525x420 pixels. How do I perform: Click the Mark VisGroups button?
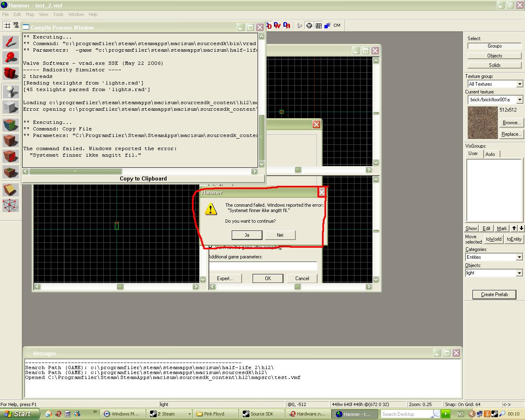(x=502, y=228)
